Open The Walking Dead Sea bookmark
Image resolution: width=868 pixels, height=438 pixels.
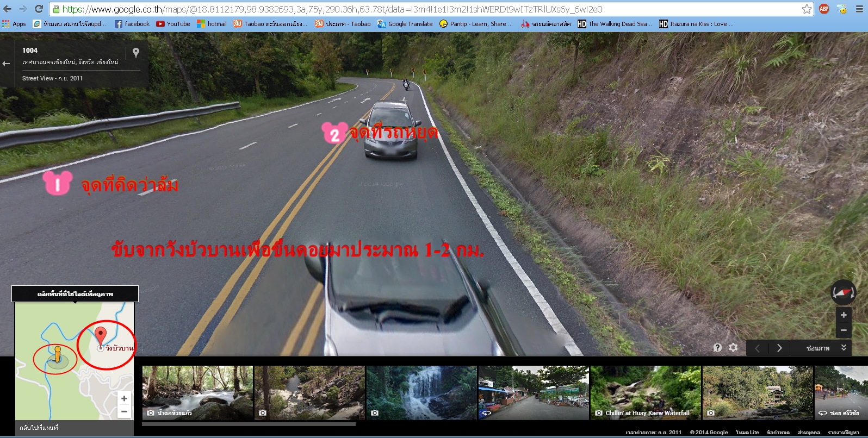(x=615, y=24)
